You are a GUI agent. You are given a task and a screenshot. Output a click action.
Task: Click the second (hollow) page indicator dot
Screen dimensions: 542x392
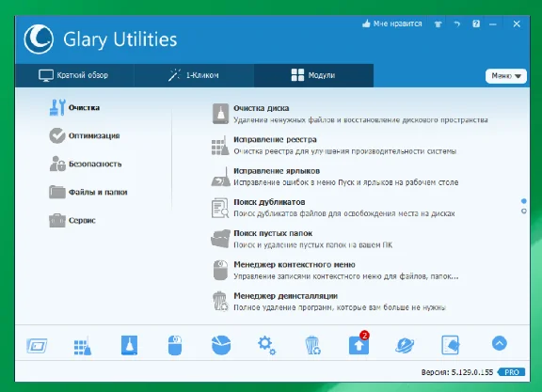pos(524,211)
